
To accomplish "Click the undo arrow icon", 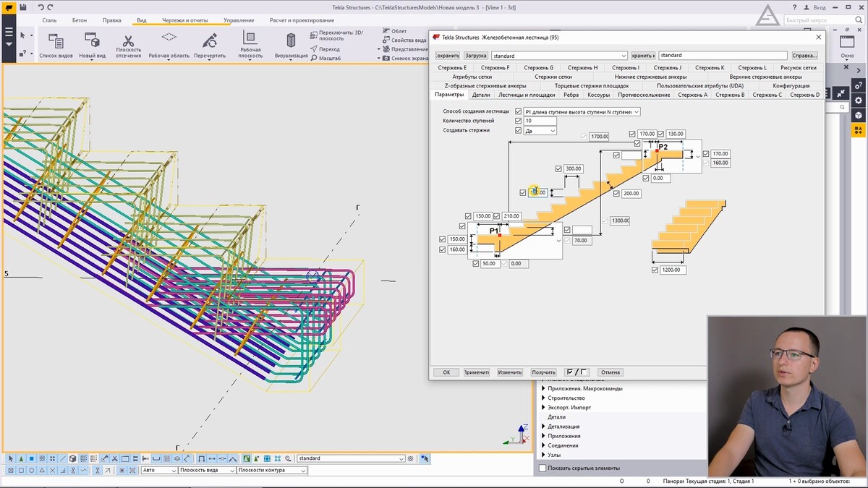I will [x=41, y=7].
